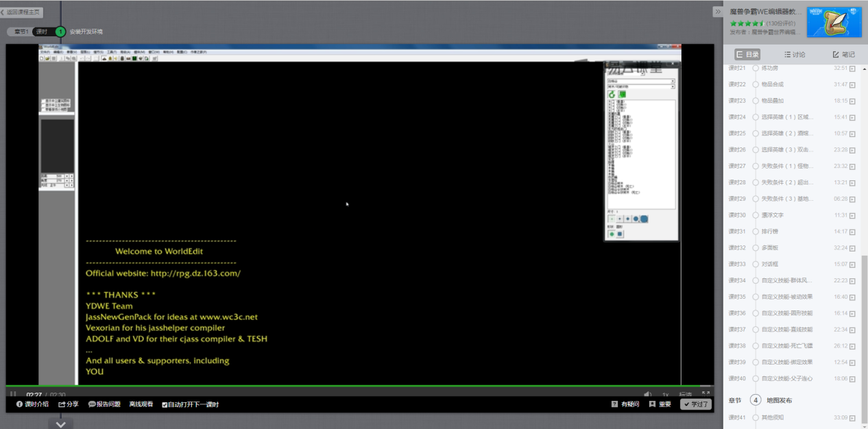Open chapter 4 地图发布 heading
The image size is (868, 429).
coord(780,400)
